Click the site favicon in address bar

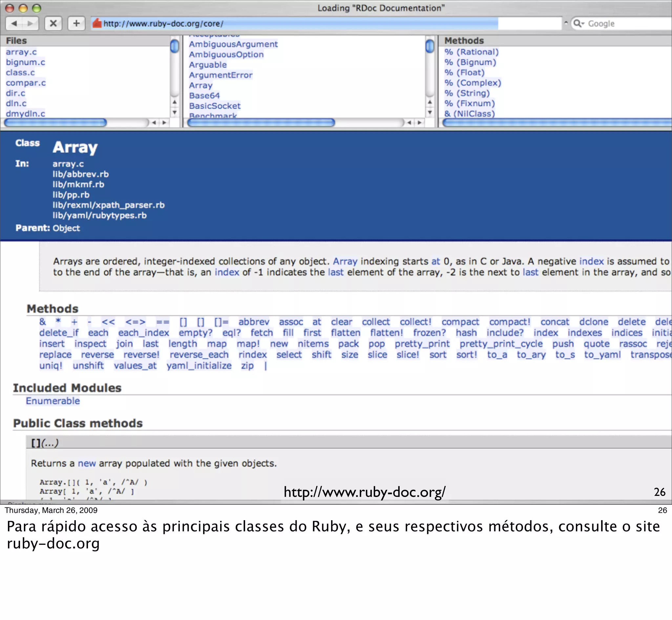97,24
